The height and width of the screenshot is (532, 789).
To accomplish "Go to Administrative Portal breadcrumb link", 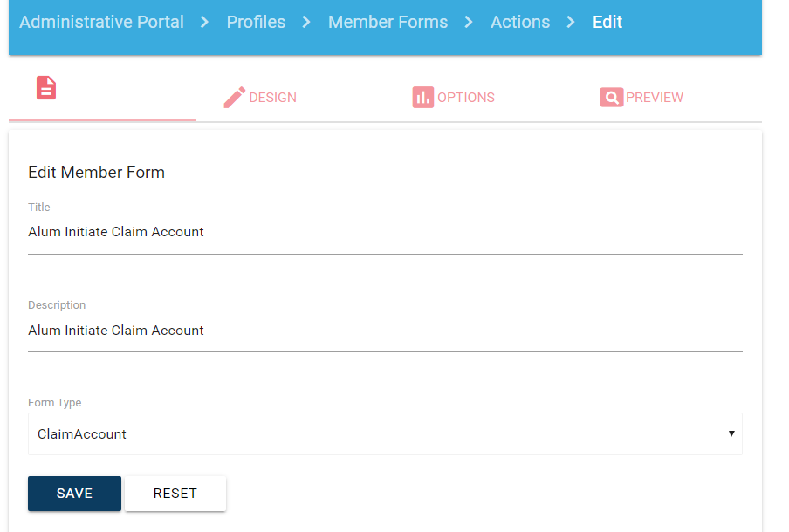I will tap(101, 22).
